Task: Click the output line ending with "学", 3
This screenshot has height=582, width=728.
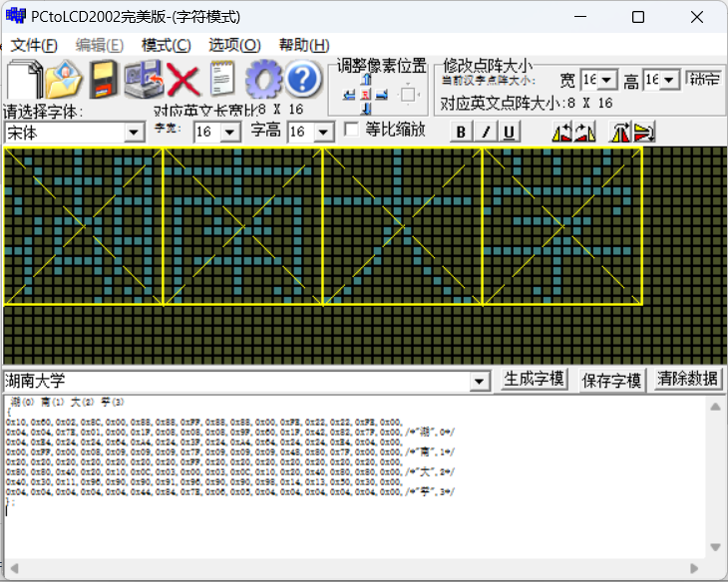Action: pos(230,492)
